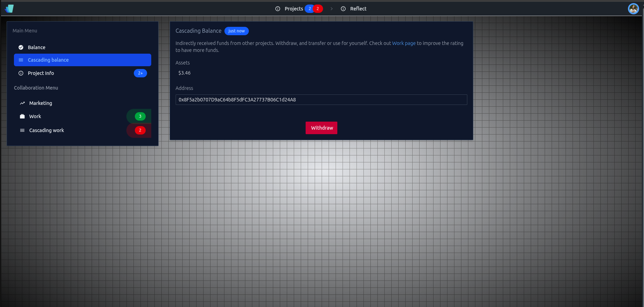The width and height of the screenshot is (644, 307).
Task: Click the Project Info circle icon
Action: tap(21, 73)
